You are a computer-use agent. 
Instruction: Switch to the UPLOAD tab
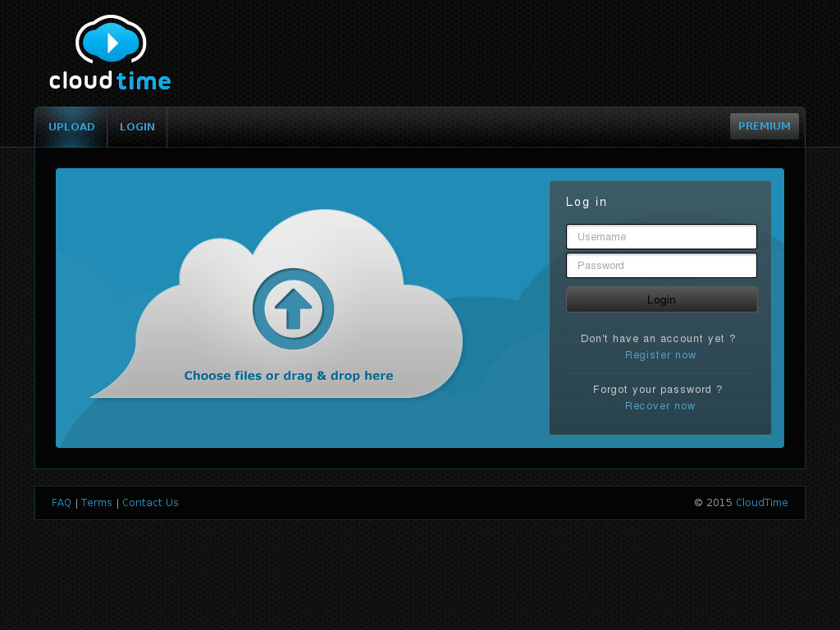pyautogui.click(x=71, y=126)
